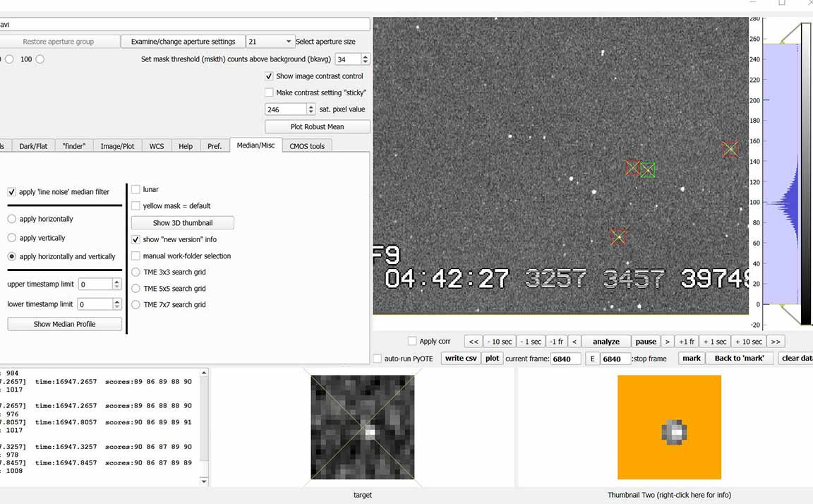Click the 'Plot Robust Mean' button

pos(317,127)
